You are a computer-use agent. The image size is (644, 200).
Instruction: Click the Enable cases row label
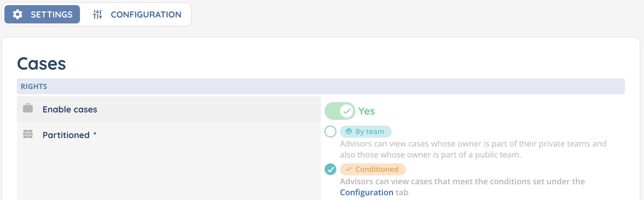click(70, 110)
